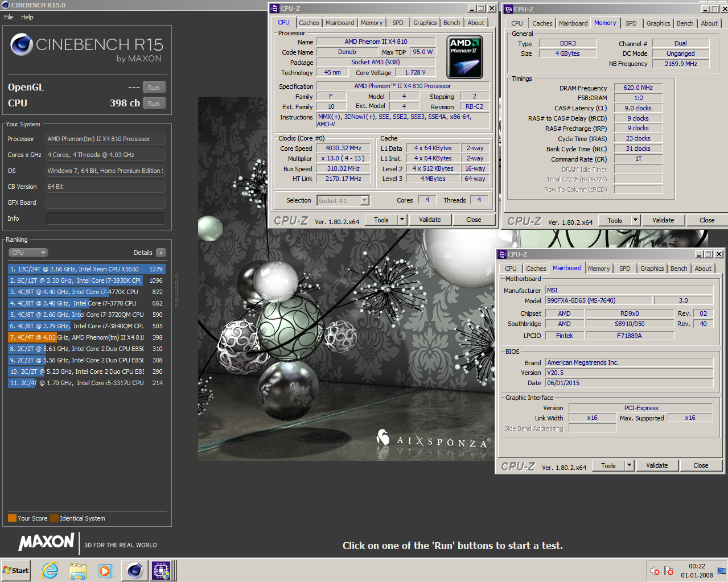Click the Cinebench panel resize grip handle

(176, 290)
